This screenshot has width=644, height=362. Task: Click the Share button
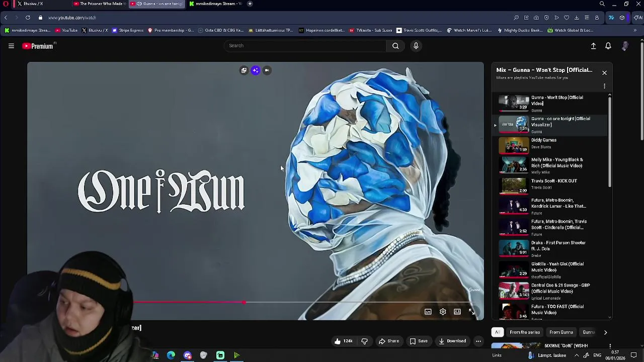(x=388, y=341)
